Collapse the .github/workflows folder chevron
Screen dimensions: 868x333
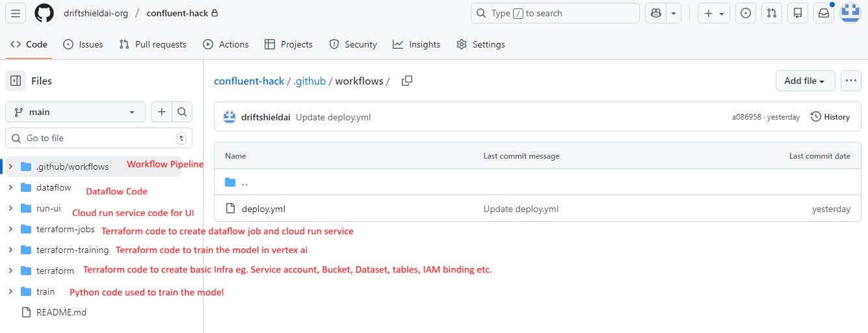tap(10, 166)
